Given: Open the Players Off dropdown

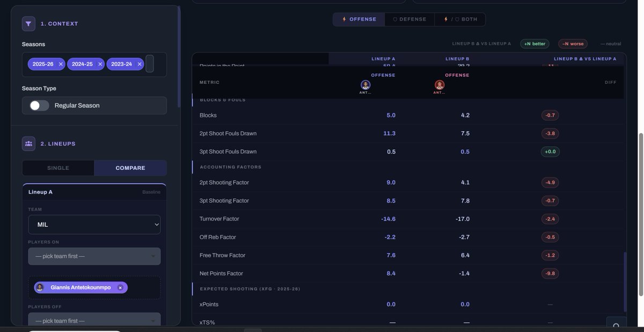Looking at the screenshot, I should pos(94,321).
